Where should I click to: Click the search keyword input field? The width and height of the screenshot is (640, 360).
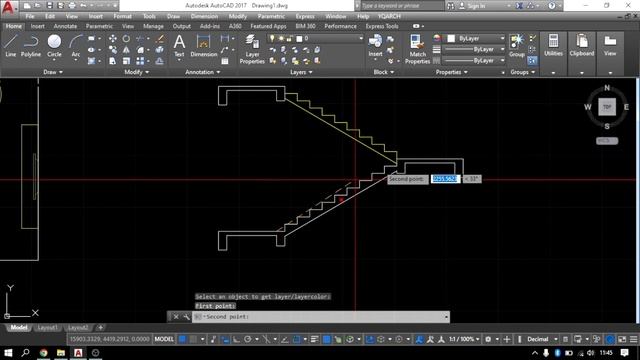click(x=402, y=6)
